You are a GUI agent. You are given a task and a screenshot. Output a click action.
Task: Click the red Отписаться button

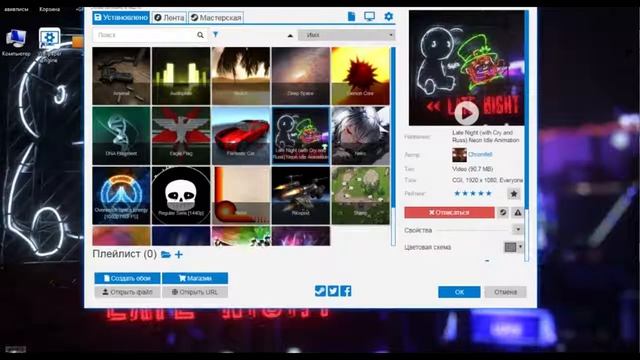pyautogui.click(x=449, y=212)
